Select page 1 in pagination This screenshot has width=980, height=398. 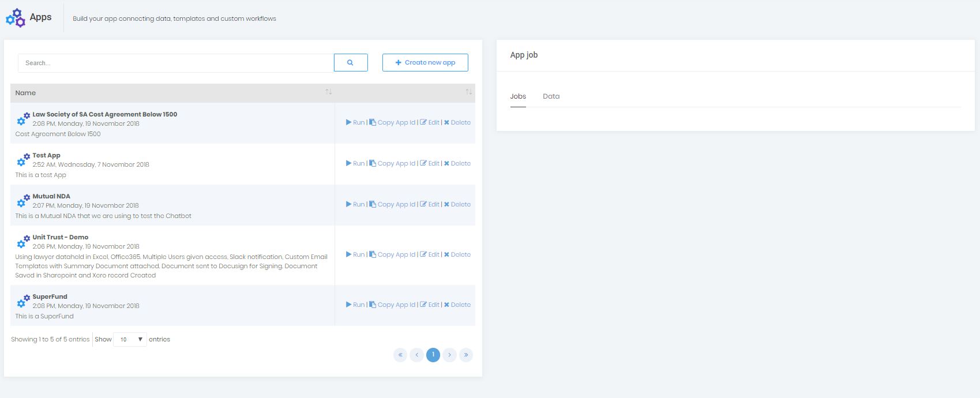[433, 355]
